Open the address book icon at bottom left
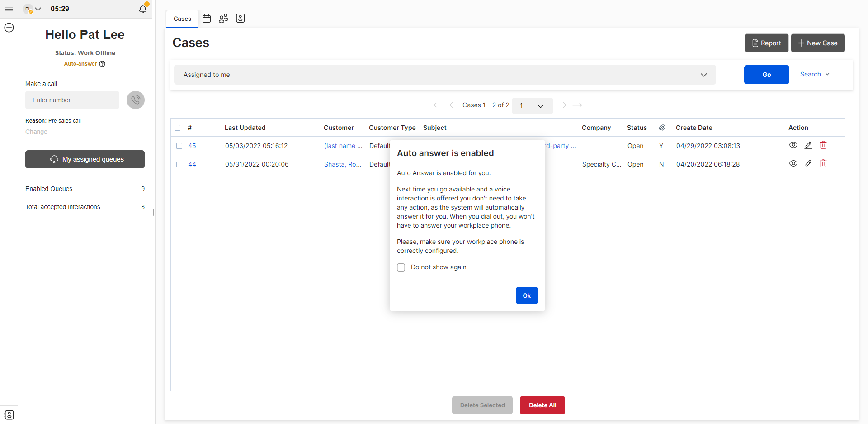This screenshot has width=868, height=424. pos(9,414)
